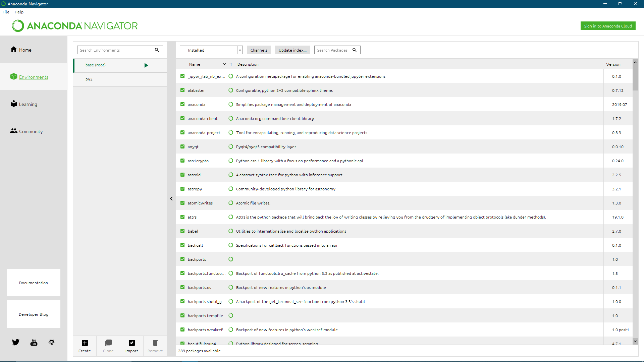The height and width of the screenshot is (362, 644).
Task: Open the File menu
Action: (6, 12)
